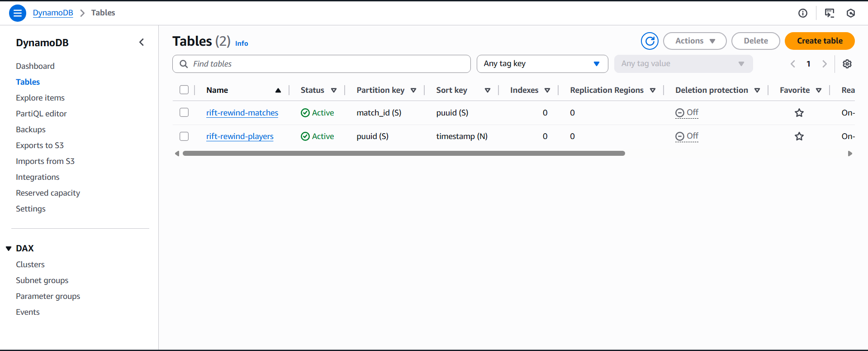Click the match_id (S) partition key cell

tap(379, 113)
